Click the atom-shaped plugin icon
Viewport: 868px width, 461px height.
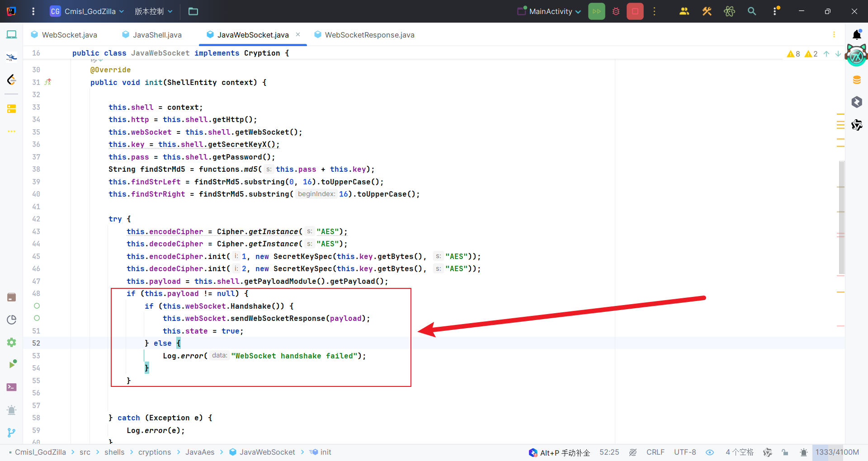[x=729, y=11]
